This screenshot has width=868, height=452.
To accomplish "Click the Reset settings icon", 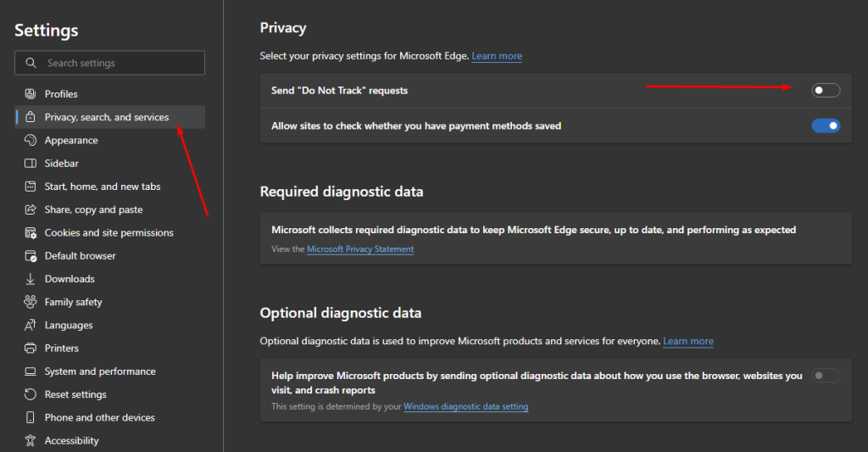I will 31,394.
